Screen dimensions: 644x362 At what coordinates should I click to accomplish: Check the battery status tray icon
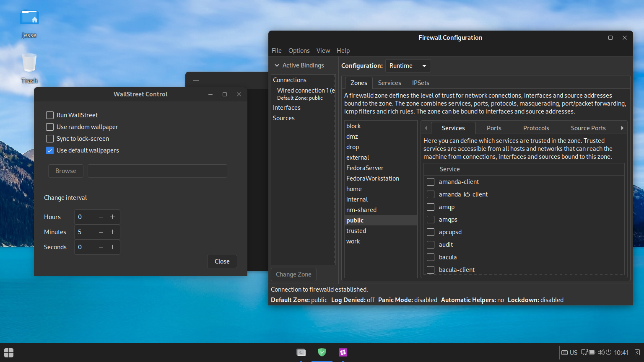pos(592,352)
